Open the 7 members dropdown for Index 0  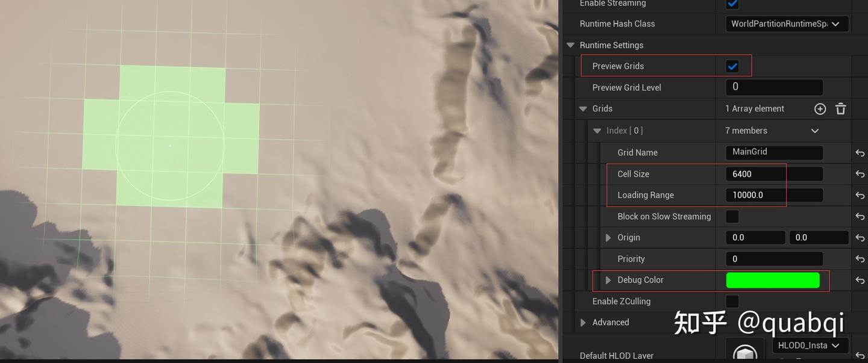tap(814, 130)
